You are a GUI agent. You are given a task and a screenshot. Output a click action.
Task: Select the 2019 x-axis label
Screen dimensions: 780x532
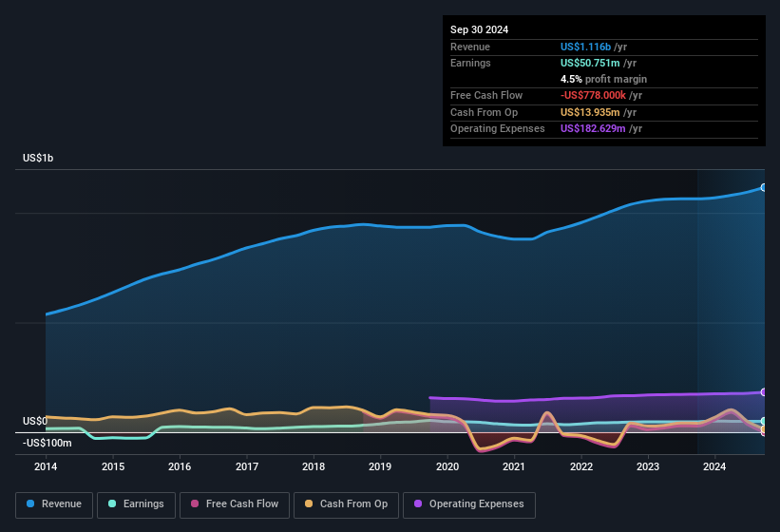380,466
